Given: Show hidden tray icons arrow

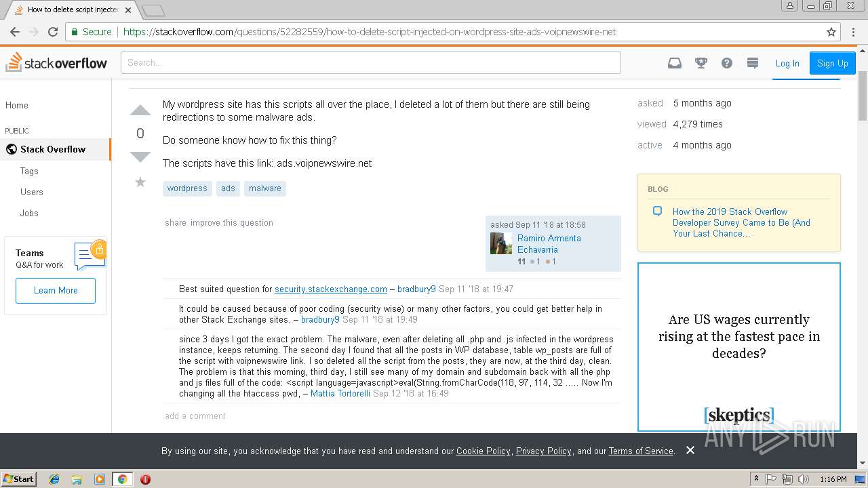Looking at the screenshot, I should pos(757,479).
